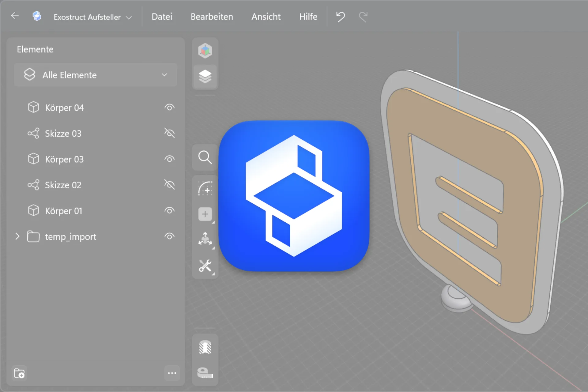Select the sketch arc tool
The height and width of the screenshot is (392, 588).
click(205, 188)
